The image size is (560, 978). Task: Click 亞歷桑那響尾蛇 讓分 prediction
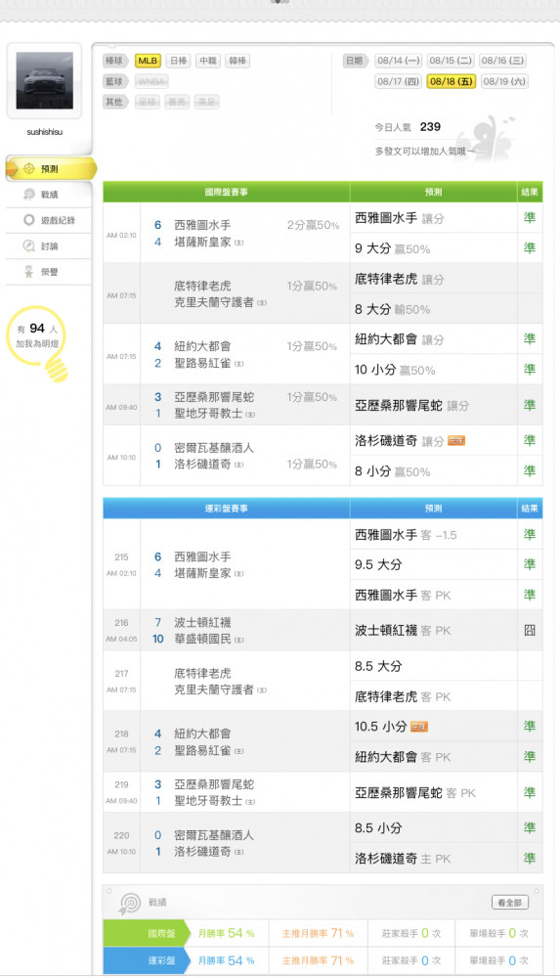[411, 406]
